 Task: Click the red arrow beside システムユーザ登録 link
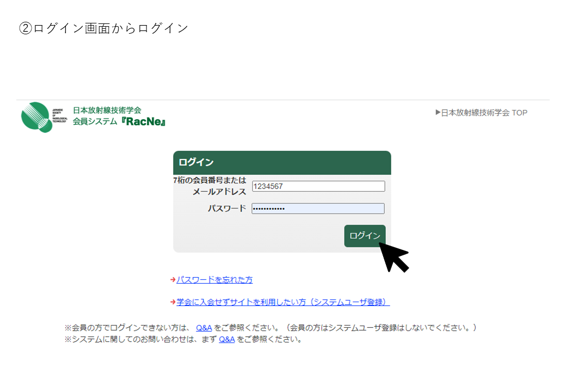click(x=173, y=302)
